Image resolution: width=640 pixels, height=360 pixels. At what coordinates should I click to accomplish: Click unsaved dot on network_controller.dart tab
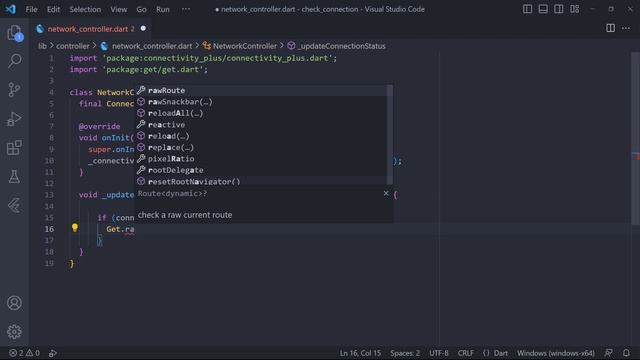(143, 28)
